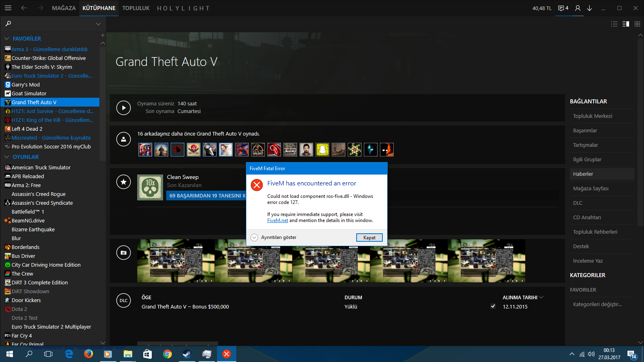Image resolution: width=644 pixels, height=362 pixels.
Task: Open the TOPLULUK tab
Action: (x=136, y=8)
